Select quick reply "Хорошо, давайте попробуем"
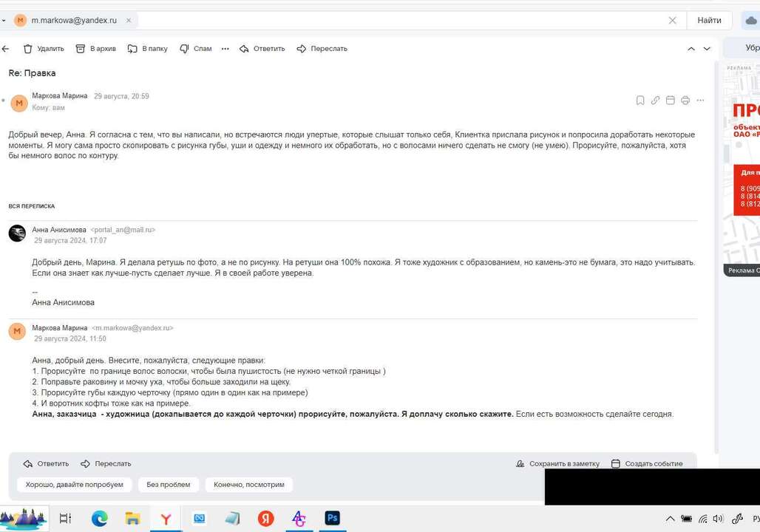Screen dimensions: 760x532 pyautogui.click(x=75, y=485)
